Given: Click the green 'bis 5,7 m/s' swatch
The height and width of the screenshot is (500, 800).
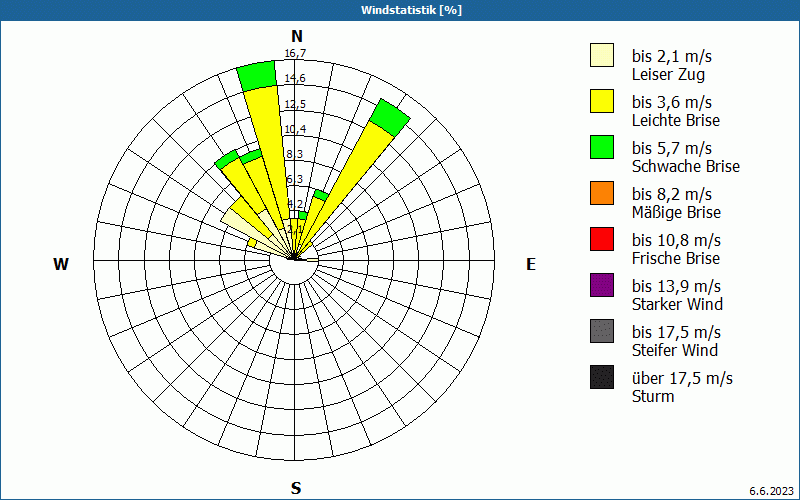Looking at the screenshot, I should (602, 147).
